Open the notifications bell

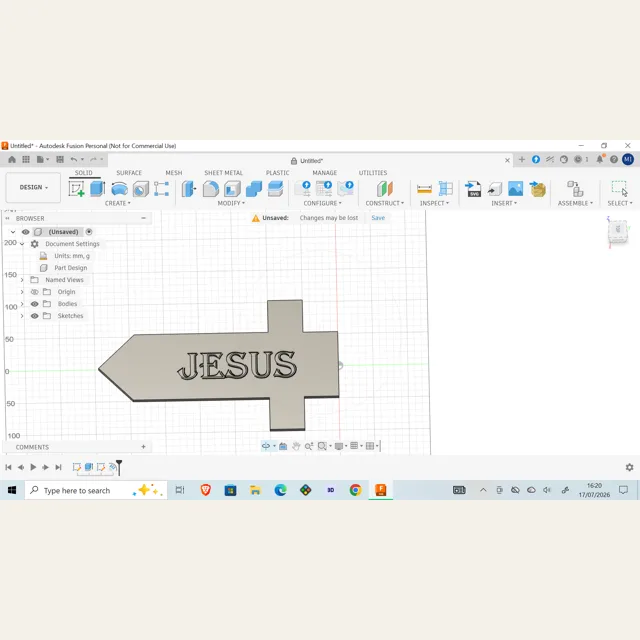(600, 159)
